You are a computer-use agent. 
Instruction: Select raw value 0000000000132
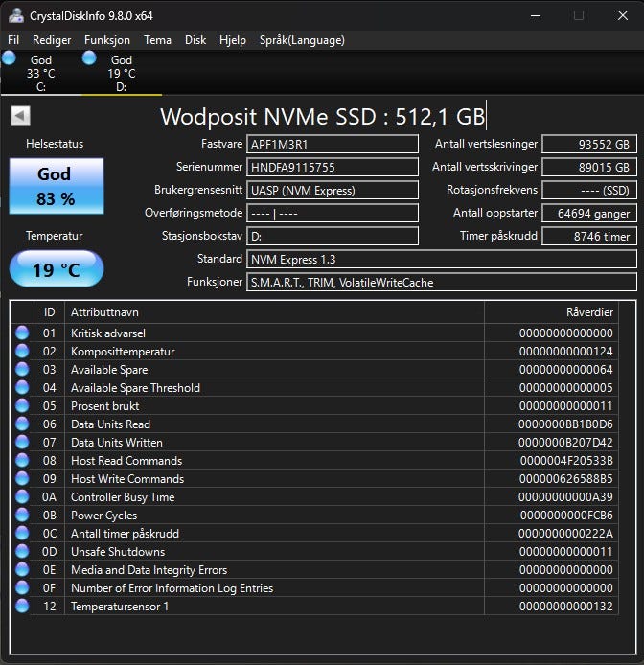(x=566, y=607)
